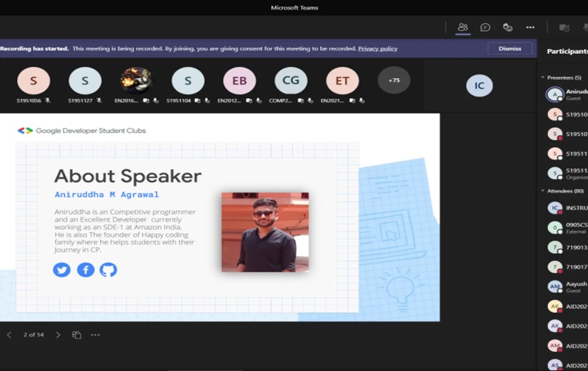Click the muted mic icon beside S1951056
The height and width of the screenshot is (371, 588).
tap(48, 101)
